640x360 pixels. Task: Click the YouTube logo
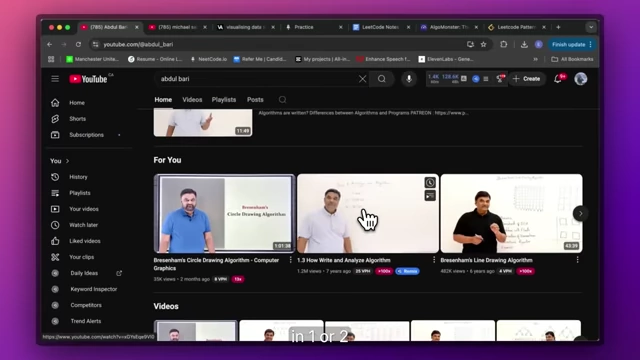pyautogui.click(x=88, y=79)
